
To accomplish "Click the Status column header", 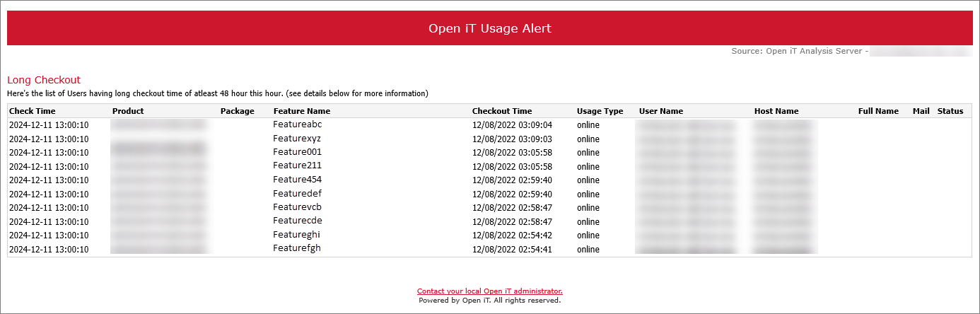I will [x=950, y=111].
